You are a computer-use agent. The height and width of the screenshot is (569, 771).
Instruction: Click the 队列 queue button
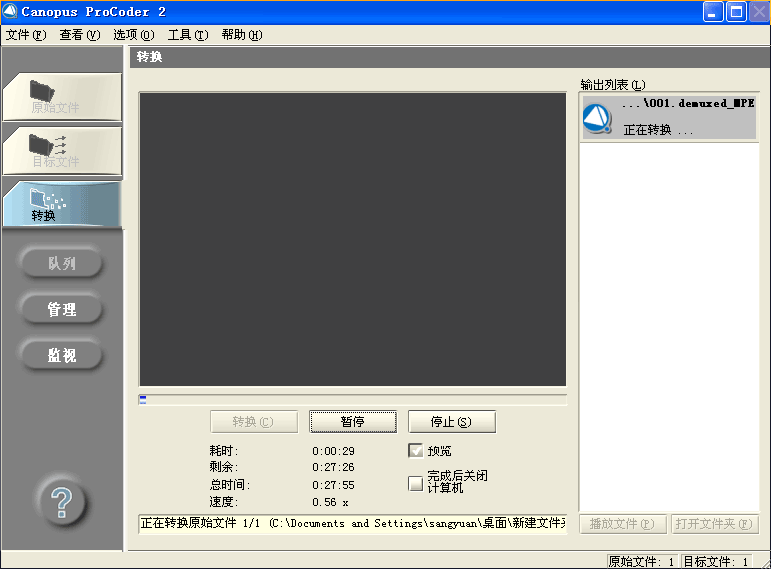point(61,263)
